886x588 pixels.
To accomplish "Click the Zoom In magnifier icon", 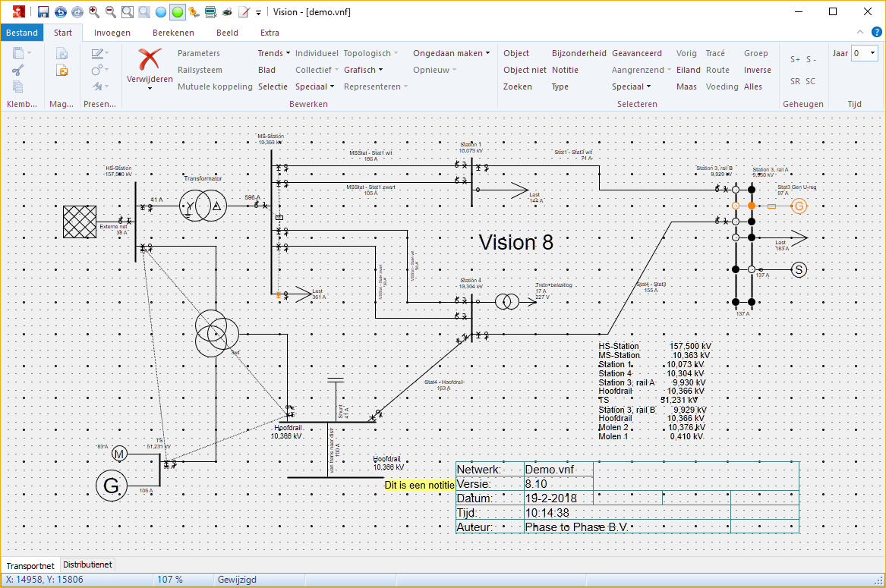I will (x=94, y=12).
